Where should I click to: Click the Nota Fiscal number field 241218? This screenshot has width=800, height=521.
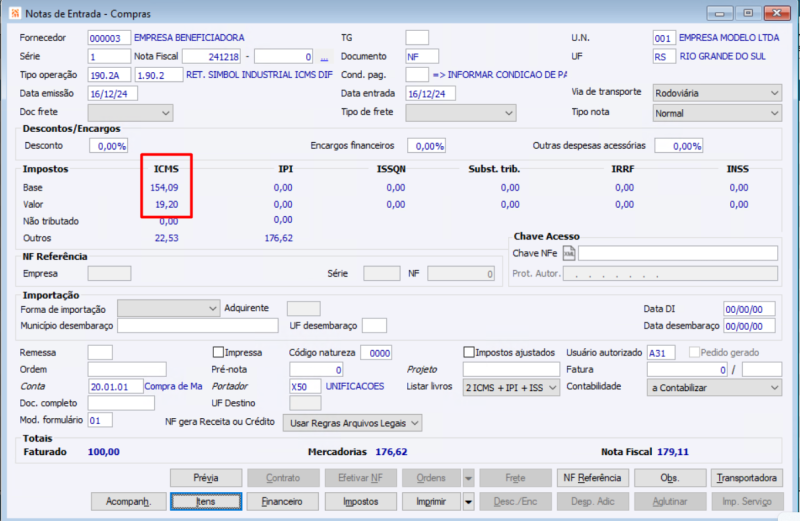click(212, 57)
